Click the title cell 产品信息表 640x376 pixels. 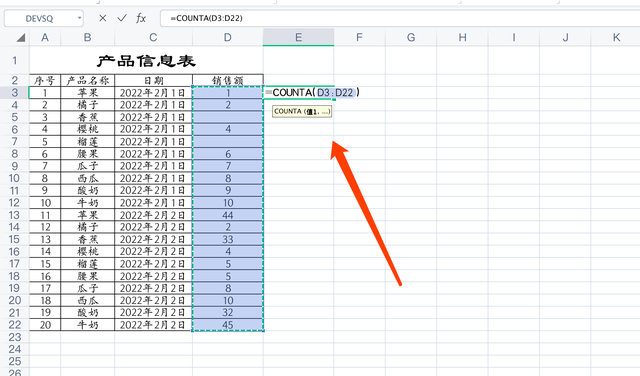[x=146, y=60]
